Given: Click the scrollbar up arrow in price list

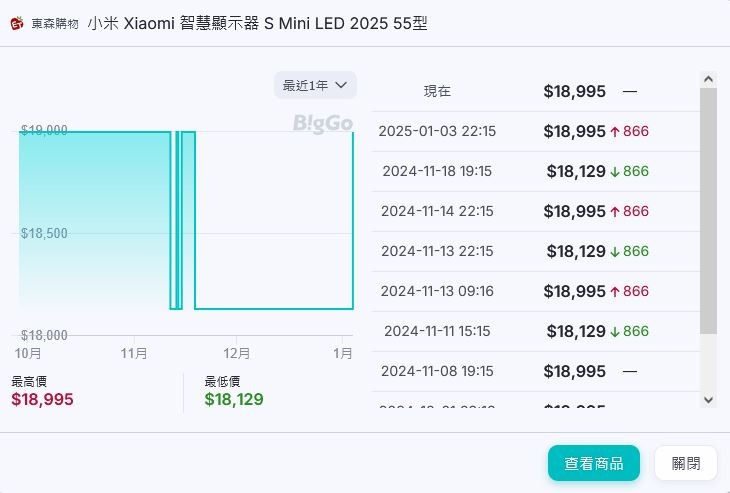Looking at the screenshot, I should pyautogui.click(x=709, y=79).
